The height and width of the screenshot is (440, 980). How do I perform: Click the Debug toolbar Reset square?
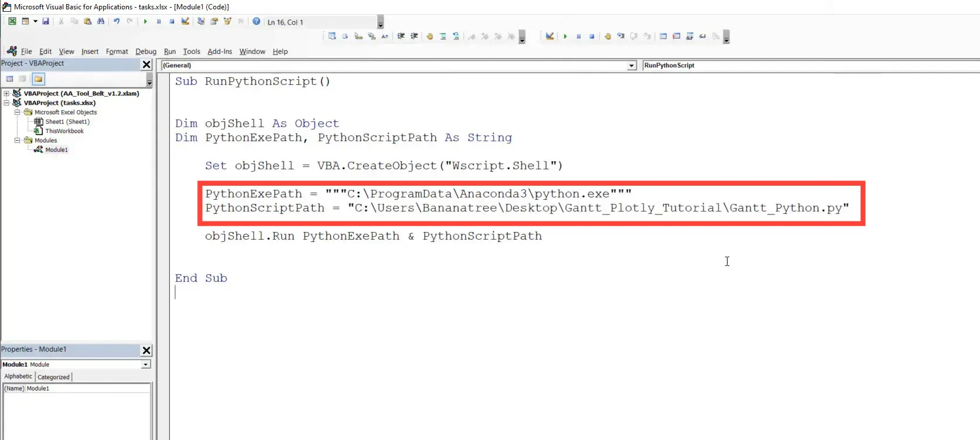[x=592, y=36]
